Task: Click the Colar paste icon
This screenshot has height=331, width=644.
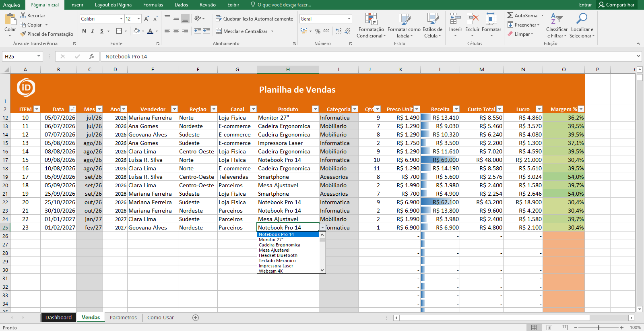Action: (x=10, y=19)
